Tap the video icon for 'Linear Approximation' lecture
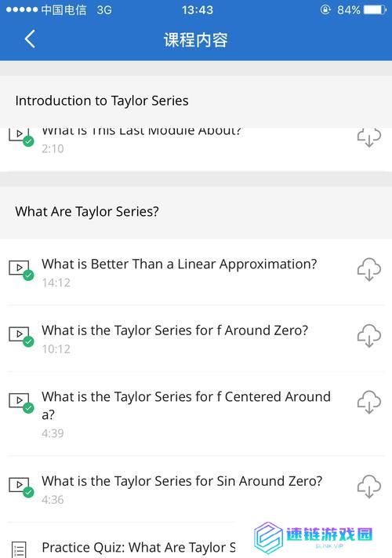Viewport: 392px width, 558px height. coord(21,270)
